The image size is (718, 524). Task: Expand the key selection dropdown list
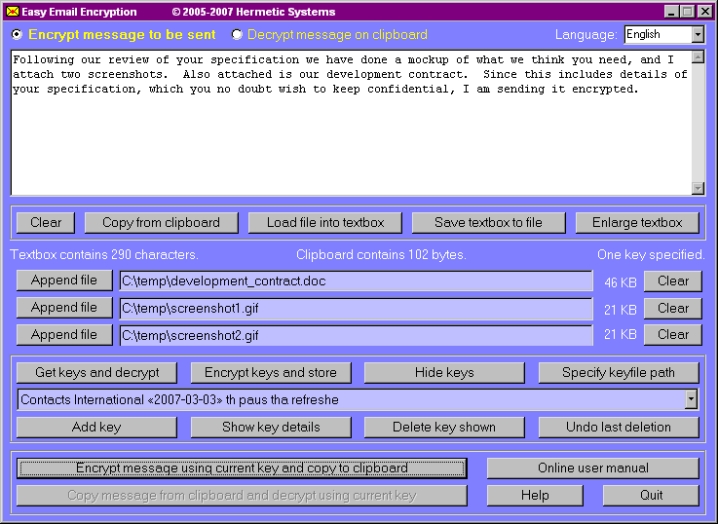[690, 400]
